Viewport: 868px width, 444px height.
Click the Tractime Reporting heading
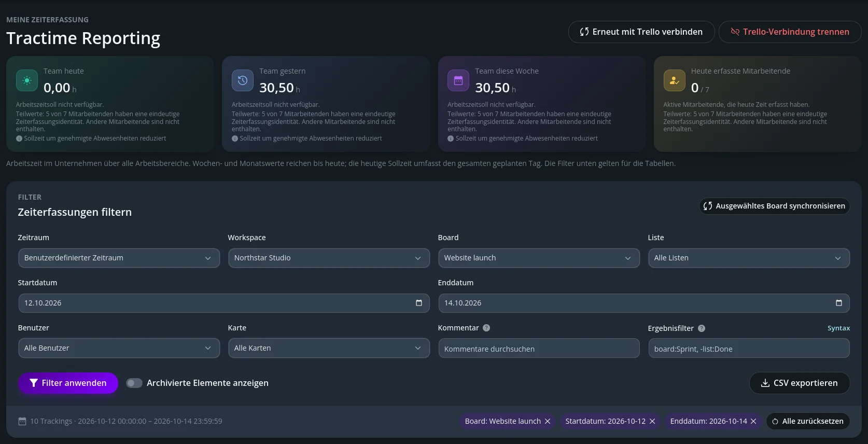(83, 38)
